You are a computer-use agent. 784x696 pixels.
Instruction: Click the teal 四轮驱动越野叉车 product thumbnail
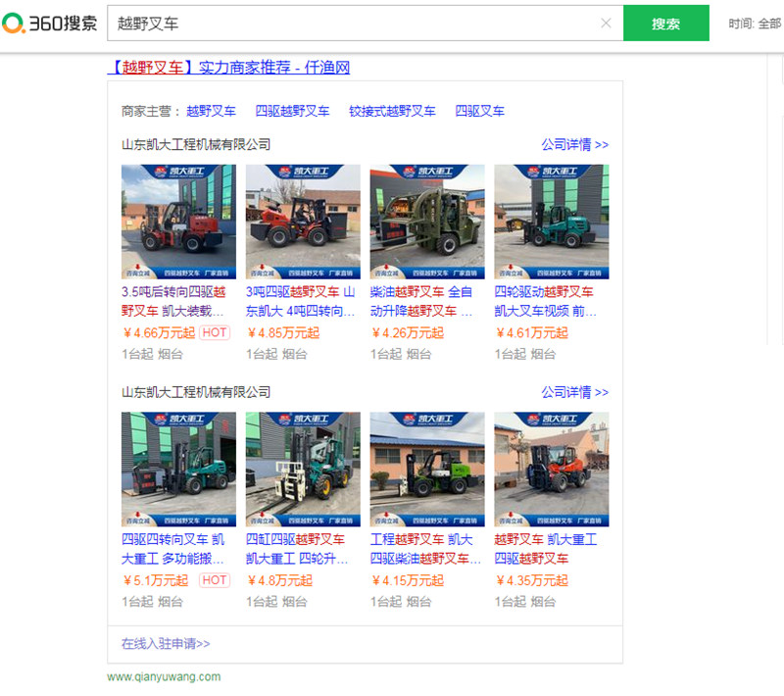551,218
